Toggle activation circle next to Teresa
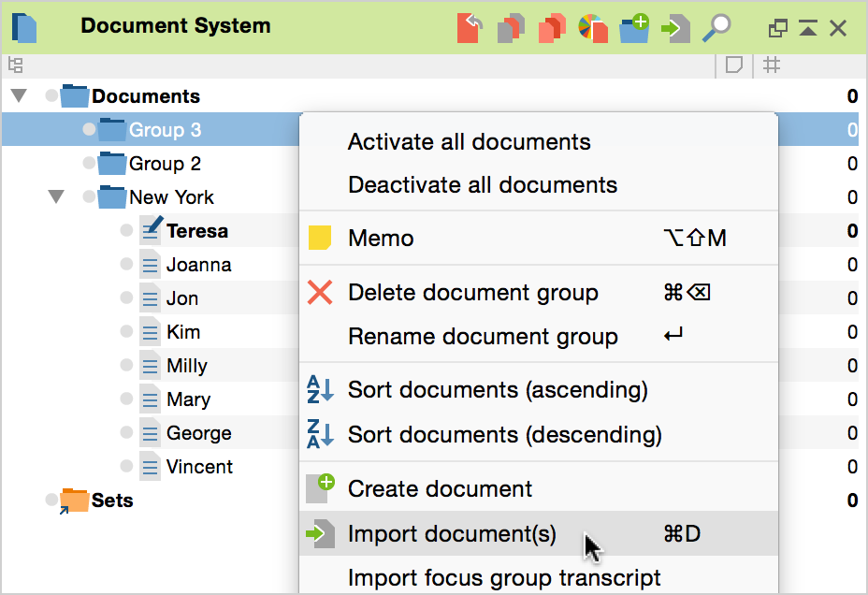Viewport: 868px width, 595px height. (x=127, y=231)
